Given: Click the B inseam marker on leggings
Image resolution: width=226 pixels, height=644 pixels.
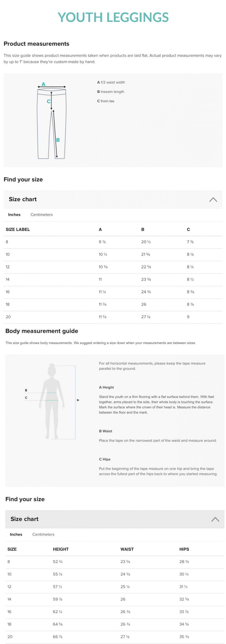Looking at the screenshot, I should click(x=58, y=140).
